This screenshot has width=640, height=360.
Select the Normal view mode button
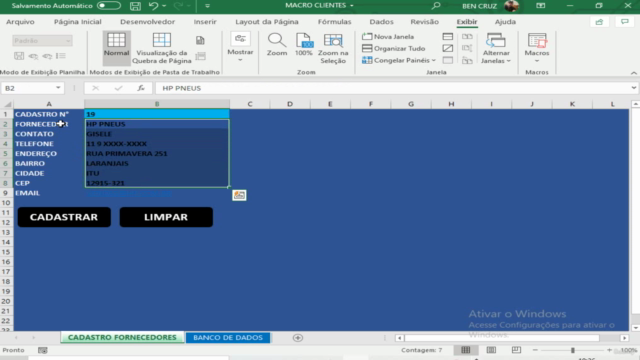(x=116, y=47)
